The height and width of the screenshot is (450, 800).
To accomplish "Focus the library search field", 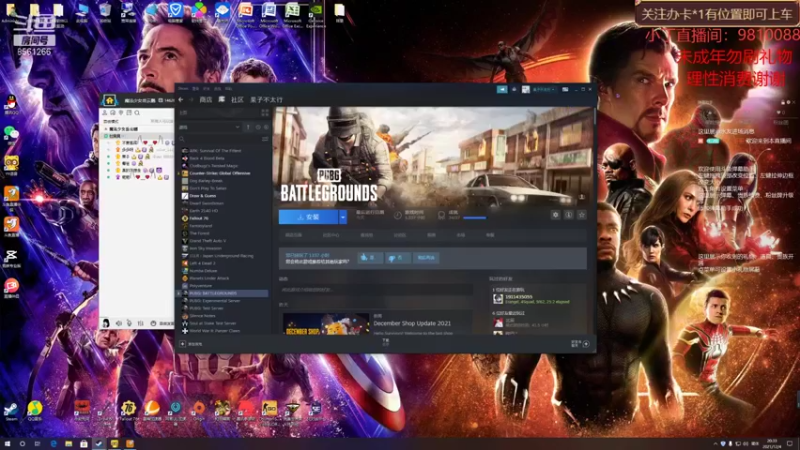I will click(x=219, y=139).
